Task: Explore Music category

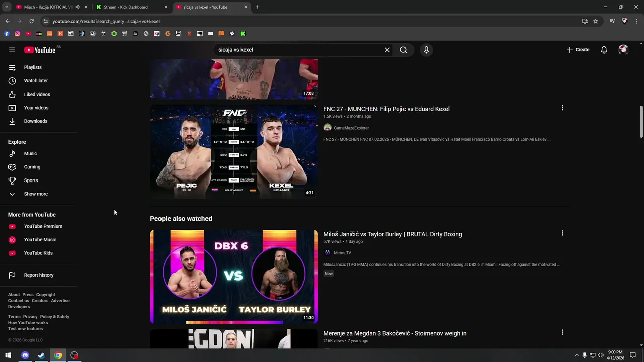Action: coord(30,153)
